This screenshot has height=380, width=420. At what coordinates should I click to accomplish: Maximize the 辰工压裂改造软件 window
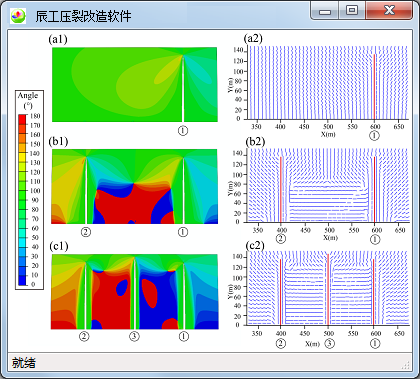352,10
